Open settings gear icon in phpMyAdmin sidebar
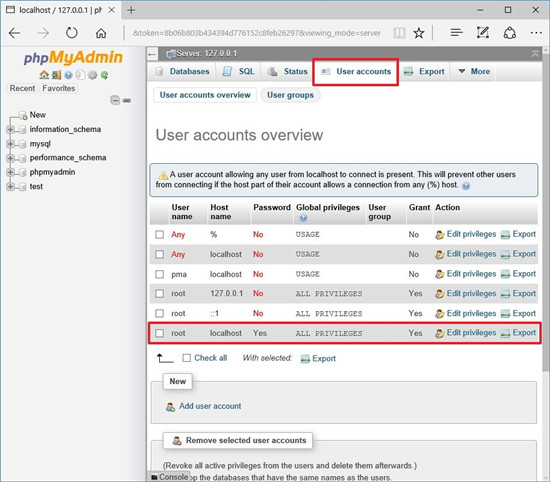The height and width of the screenshot is (482, 550). pos(92,75)
